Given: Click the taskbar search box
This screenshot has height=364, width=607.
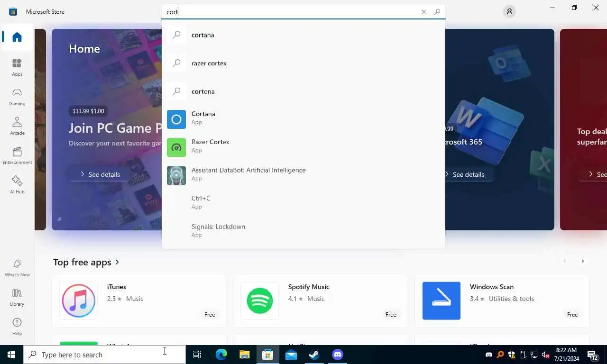Looking at the screenshot, I should (x=104, y=355).
